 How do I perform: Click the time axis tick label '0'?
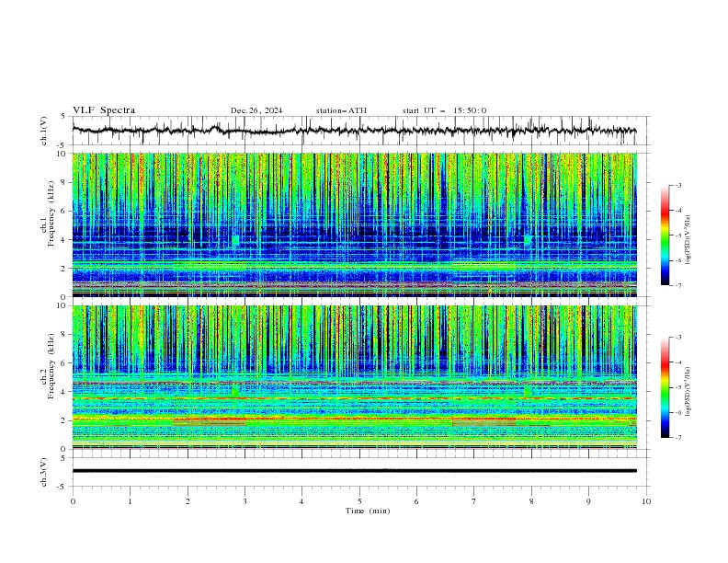(73, 501)
